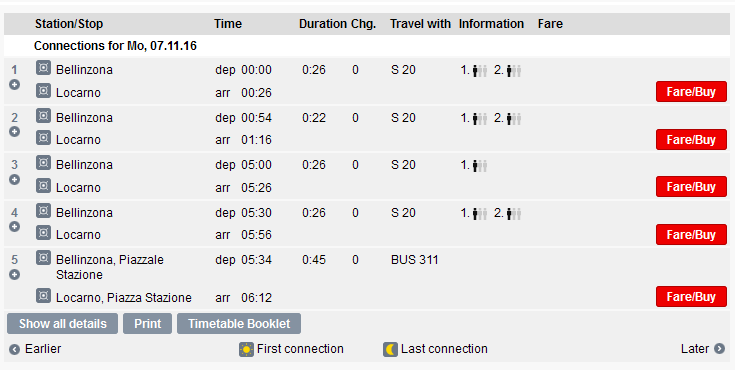The height and width of the screenshot is (372, 735).
Task: Click stop icon for Locarno, Piazza Stazione
Action: pyautogui.click(x=43, y=296)
